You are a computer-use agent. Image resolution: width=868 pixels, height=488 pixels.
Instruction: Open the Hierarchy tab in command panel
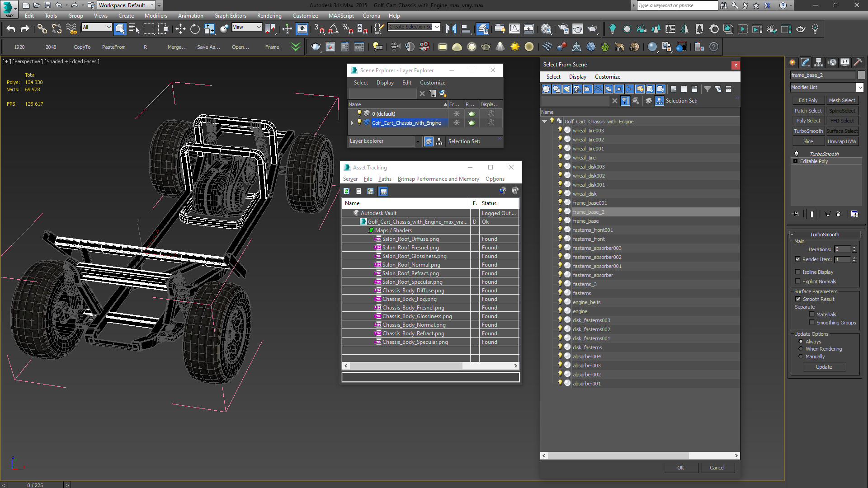818,62
